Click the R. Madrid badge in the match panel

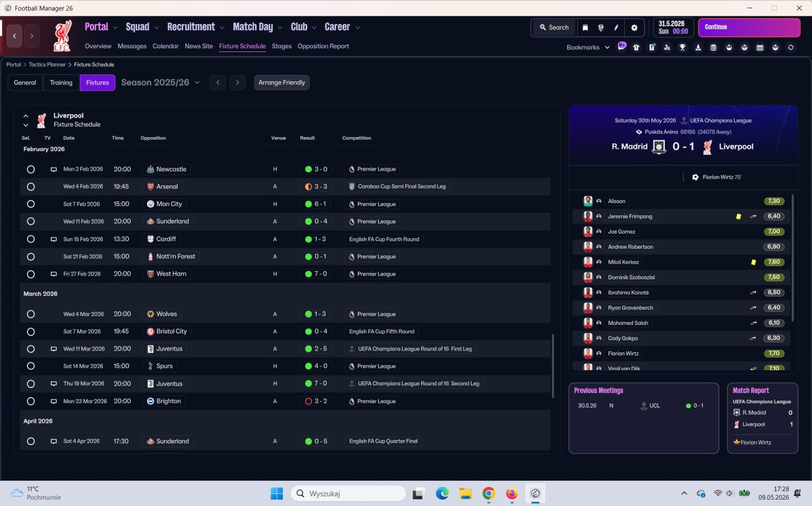659,147
